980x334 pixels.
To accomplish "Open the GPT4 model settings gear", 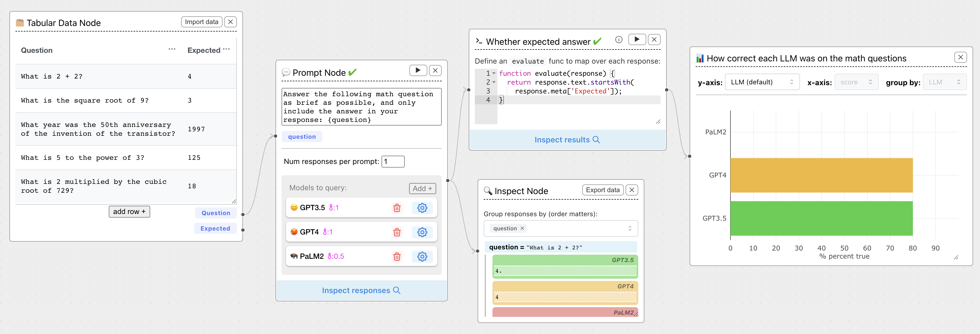I will point(422,232).
